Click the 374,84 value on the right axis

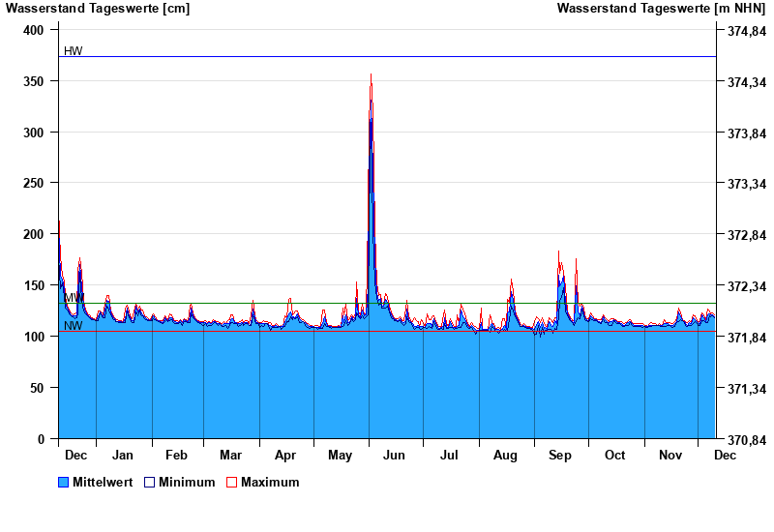click(740, 32)
